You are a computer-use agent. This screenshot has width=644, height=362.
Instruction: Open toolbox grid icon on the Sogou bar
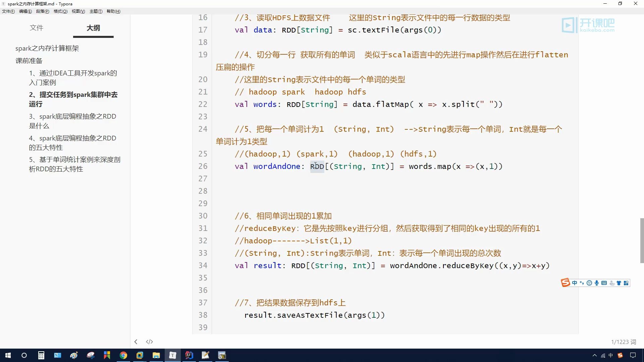[626, 283]
